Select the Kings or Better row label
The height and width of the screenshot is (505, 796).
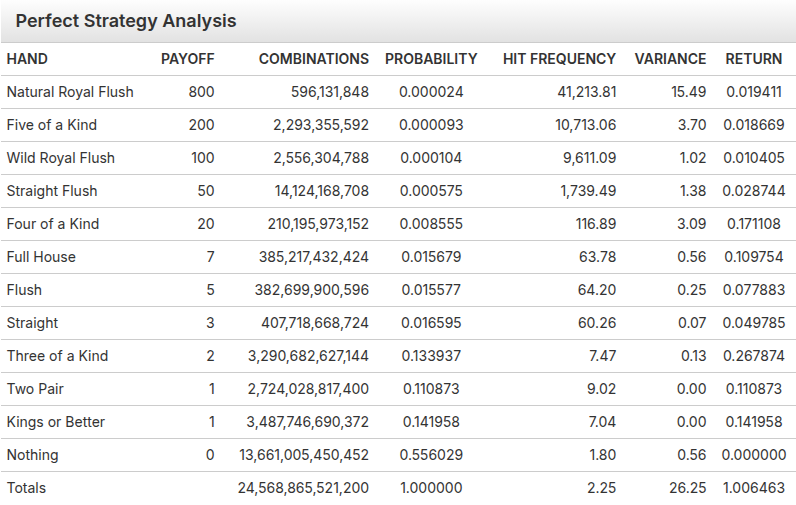(56, 422)
